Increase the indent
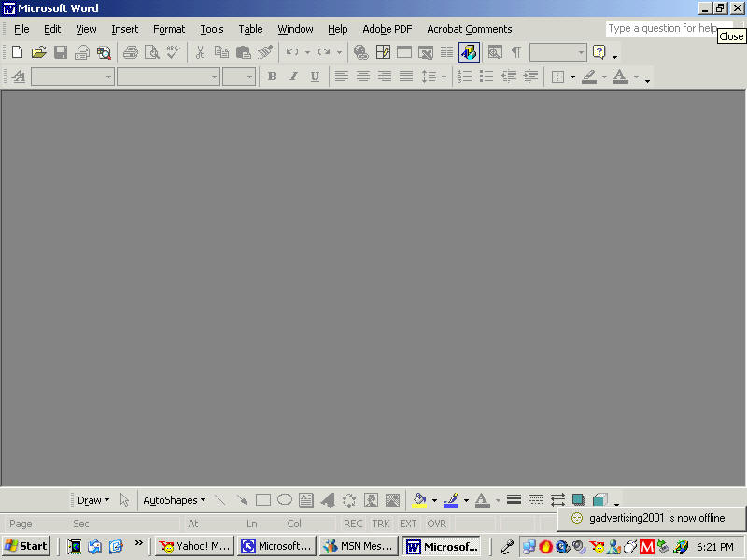The width and height of the screenshot is (747, 560). click(530, 77)
